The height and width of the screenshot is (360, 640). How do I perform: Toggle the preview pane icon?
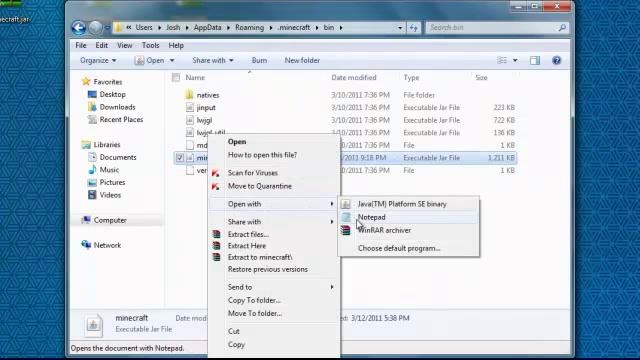point(535,60)
